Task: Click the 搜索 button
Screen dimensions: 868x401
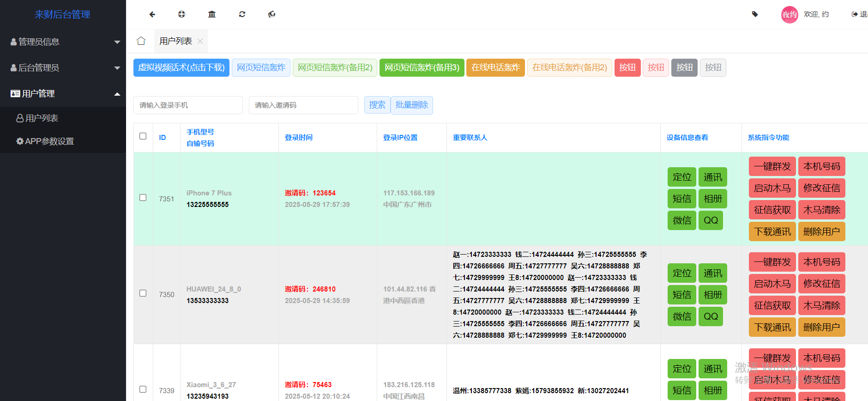Action: coord(377,105)
